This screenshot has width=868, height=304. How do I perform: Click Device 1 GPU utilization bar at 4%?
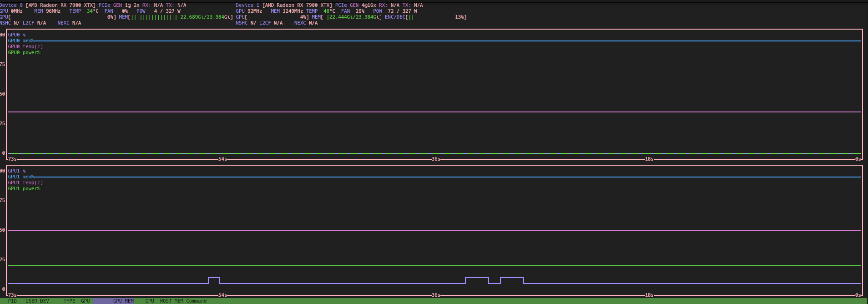[272, 17]
